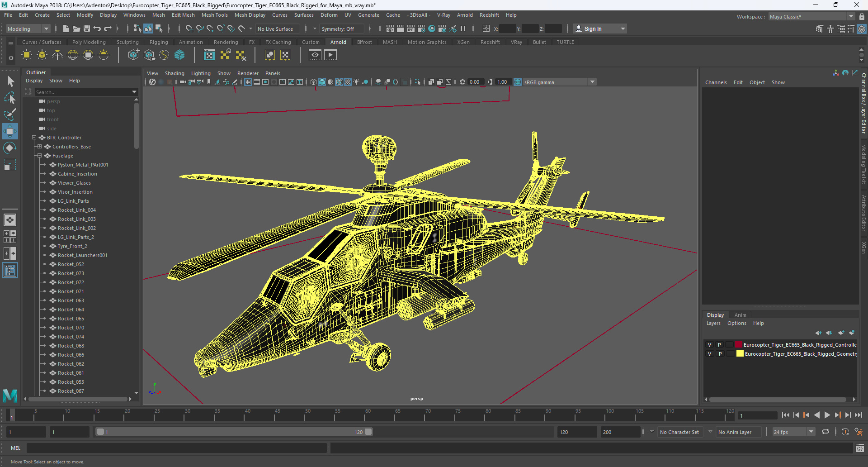Redo the action using the redo arrow
Viewport: 868px width, 467px height.
(108, 29)
